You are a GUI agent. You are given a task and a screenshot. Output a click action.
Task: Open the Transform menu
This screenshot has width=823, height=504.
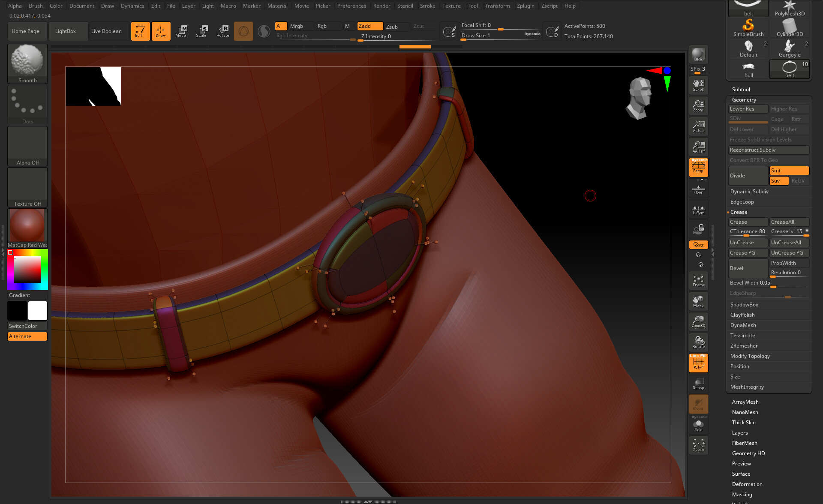click(497, 6)
